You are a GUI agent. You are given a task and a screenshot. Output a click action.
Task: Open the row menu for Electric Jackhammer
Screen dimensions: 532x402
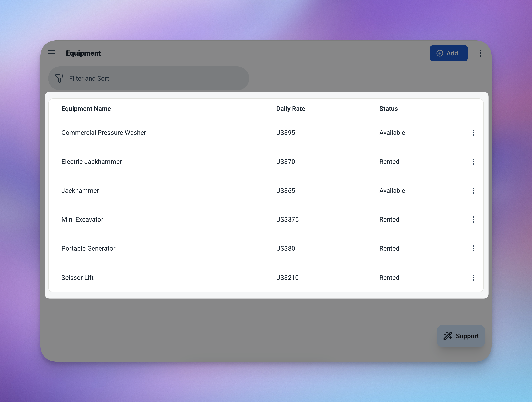point(473,162)
